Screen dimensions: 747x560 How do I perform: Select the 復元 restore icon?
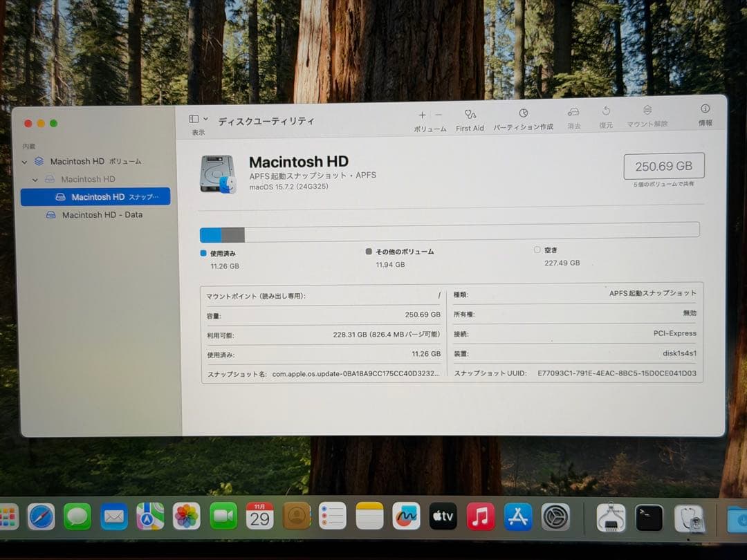click(x=606, y=116)
